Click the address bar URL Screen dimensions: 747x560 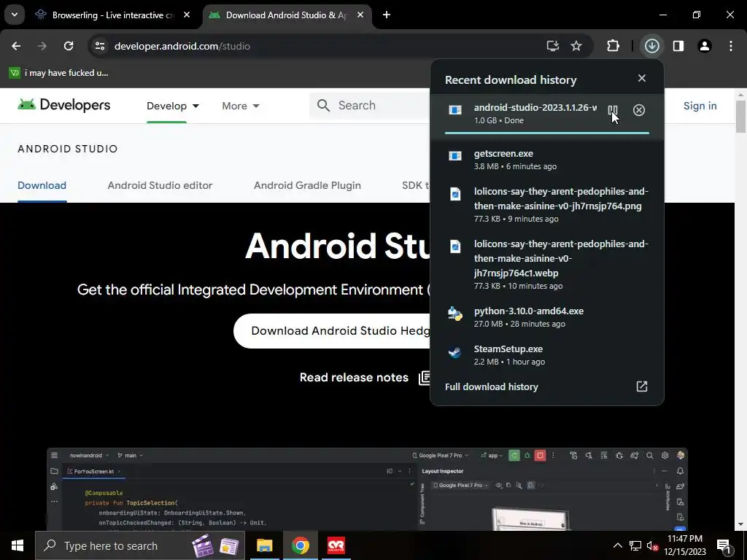(x=182, y=46)
